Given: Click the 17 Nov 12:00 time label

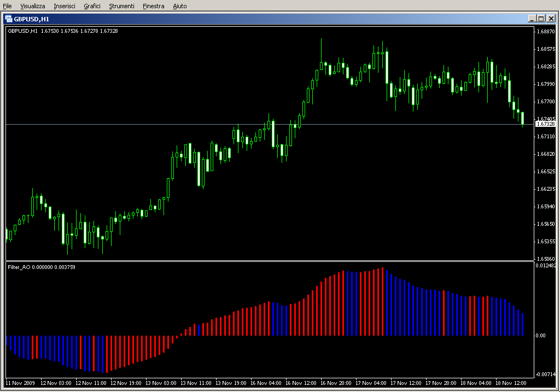Looking at the screenshot, I should pos(406,383).
